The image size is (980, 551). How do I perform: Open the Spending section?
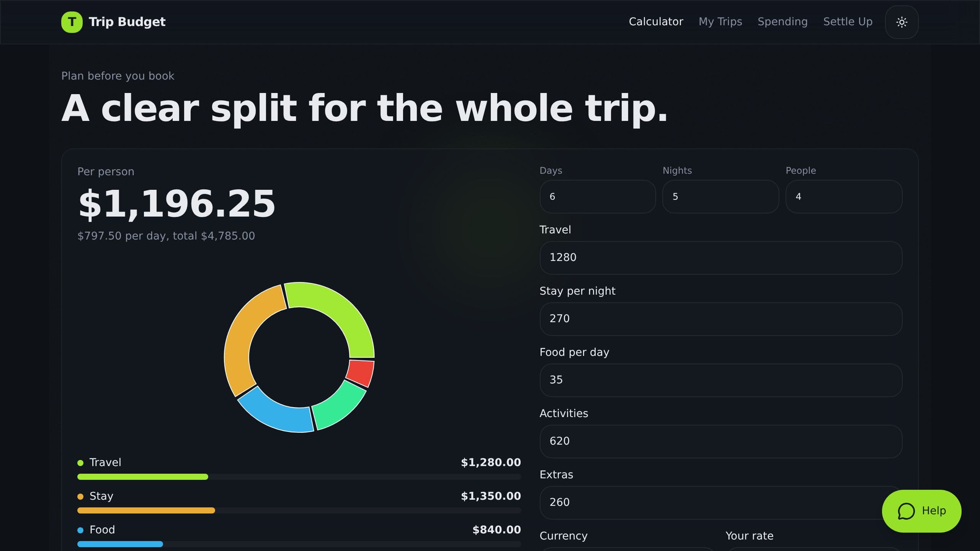click(x=782, y=22)
